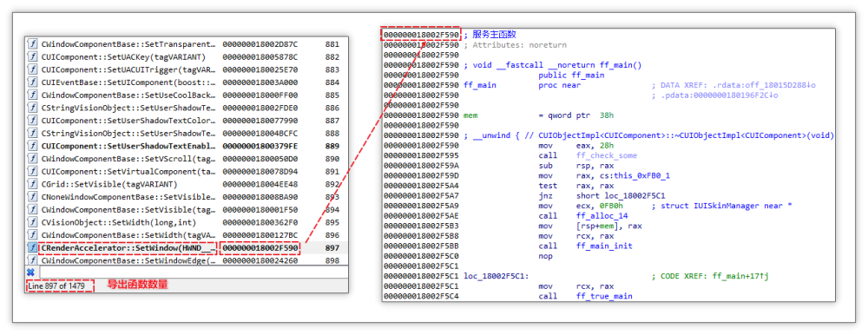
Task: Click function icon for CGrid::SetVisible(tagVARIANT)
Action: coord(33,184)
